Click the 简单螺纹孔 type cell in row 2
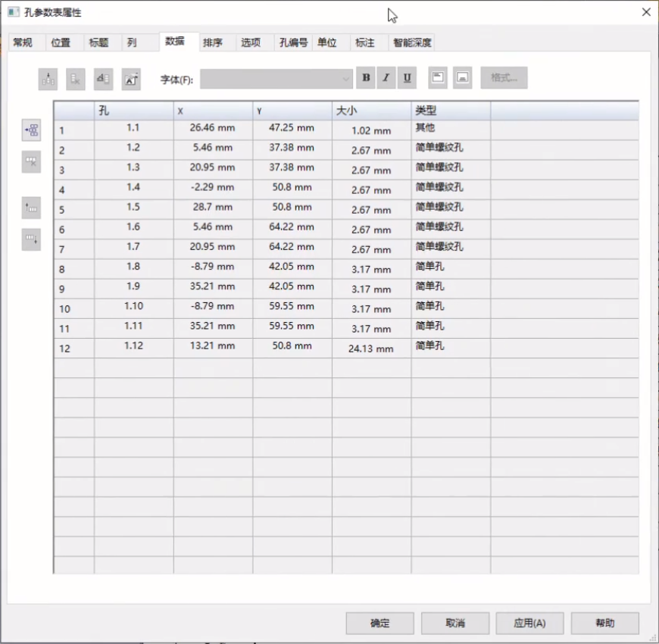Screen dimensions: 659x644 451,150
